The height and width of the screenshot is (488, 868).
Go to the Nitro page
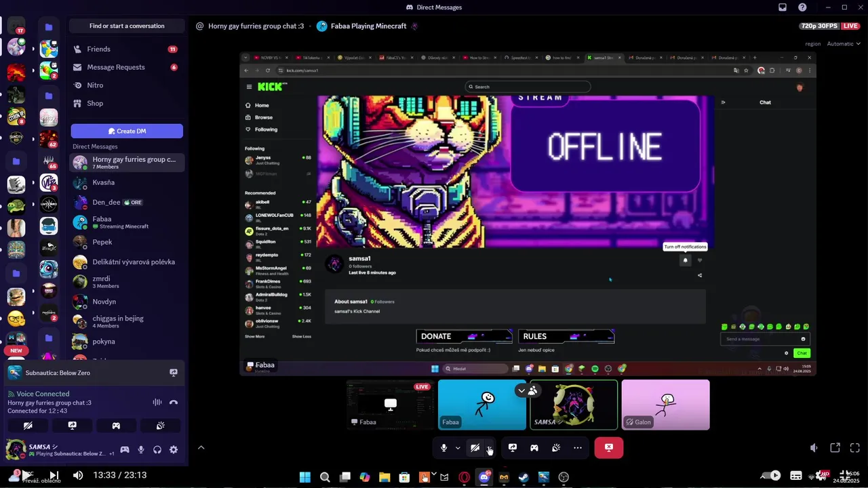click(127, 85)
